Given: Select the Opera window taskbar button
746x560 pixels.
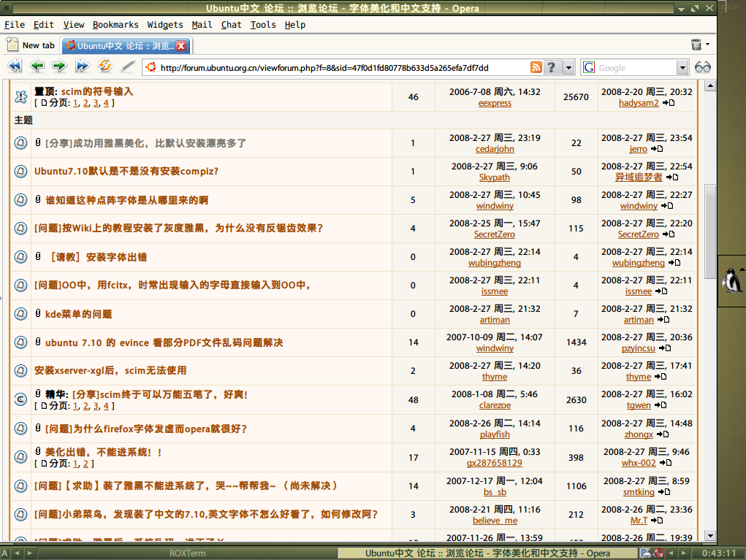Looking at the screenshot, I should coord(487,553).
